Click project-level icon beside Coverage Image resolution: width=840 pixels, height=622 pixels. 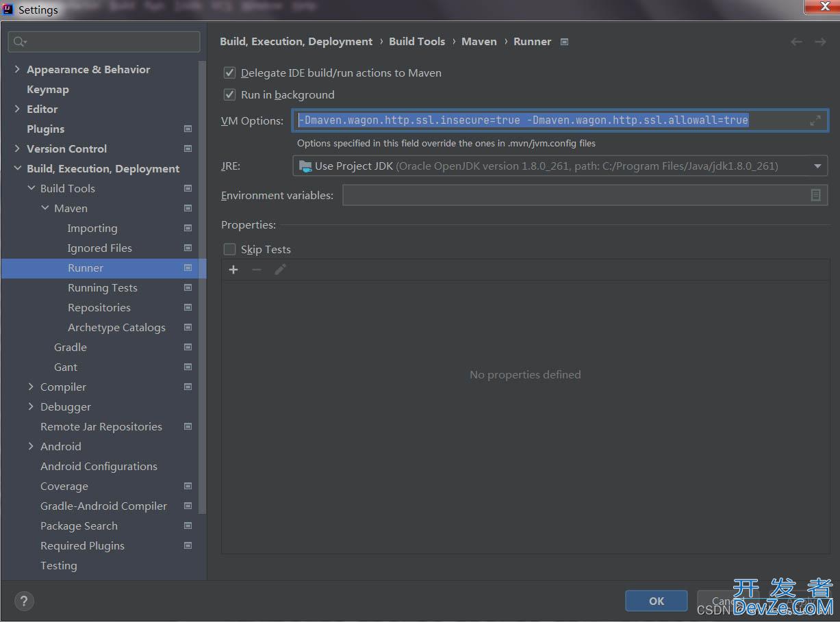[188, 486]
